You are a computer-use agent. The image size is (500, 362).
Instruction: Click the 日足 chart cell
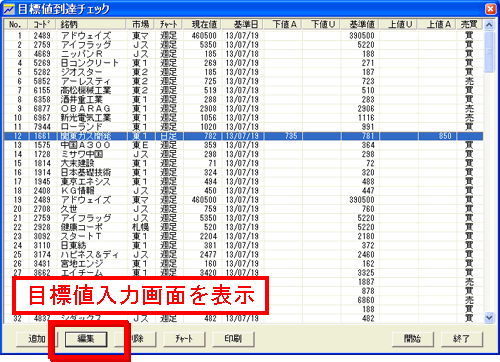(x=169, y=136)
